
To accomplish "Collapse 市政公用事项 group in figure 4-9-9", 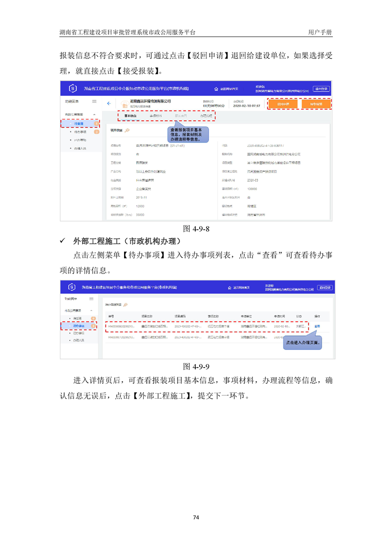I will [x=91, y=311].
